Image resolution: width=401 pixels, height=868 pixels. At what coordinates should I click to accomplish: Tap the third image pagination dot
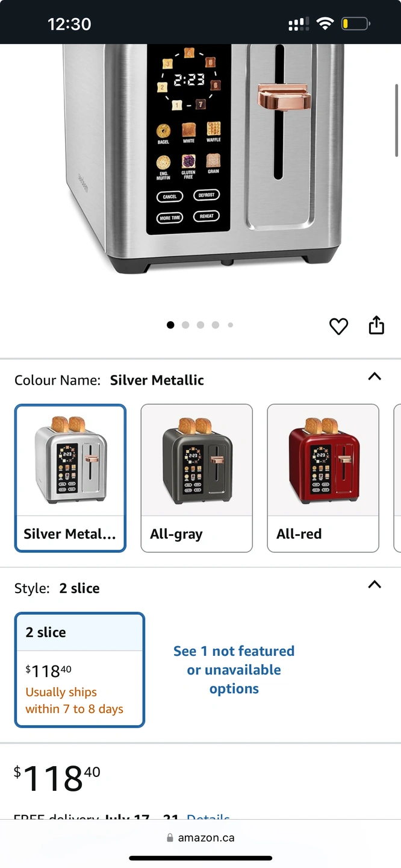(x=200, y=325)
